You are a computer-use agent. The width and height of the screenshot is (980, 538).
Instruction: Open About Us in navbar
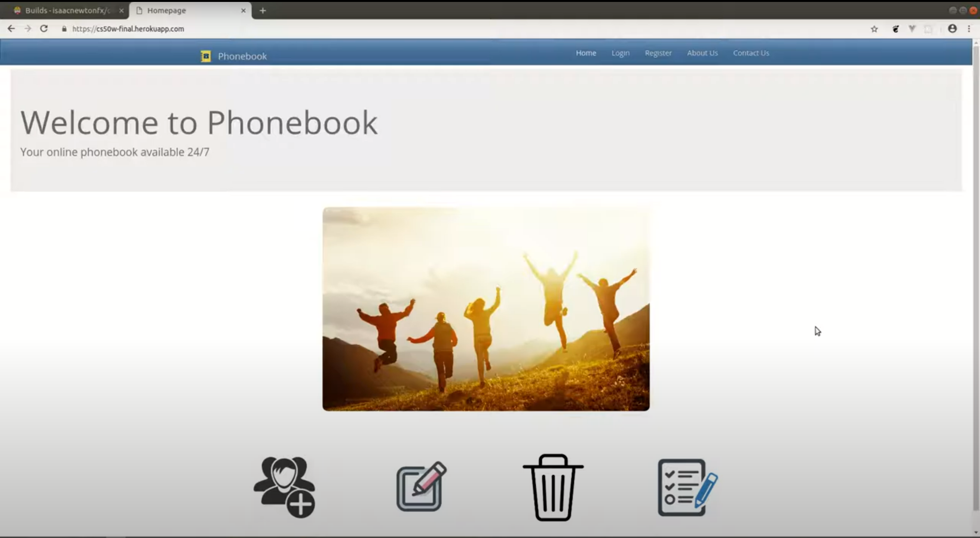[x=702, y=53]
